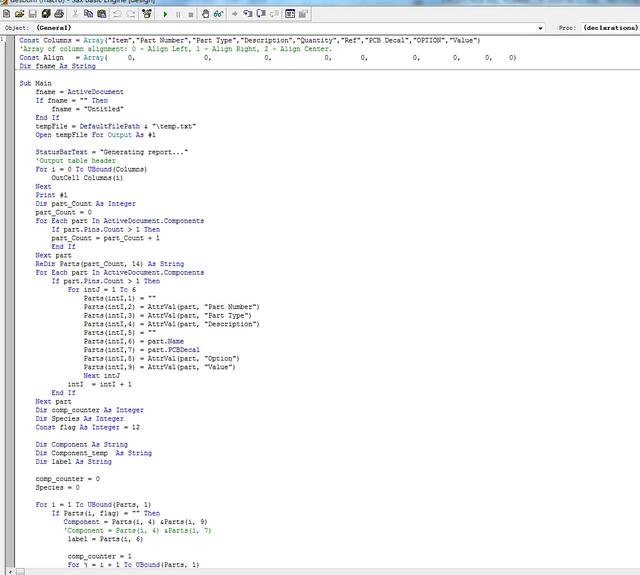This screenshot has height=575, width=640.
Task: Click the 'Const flag As Integer = 12' line
Action: (88, 427)
